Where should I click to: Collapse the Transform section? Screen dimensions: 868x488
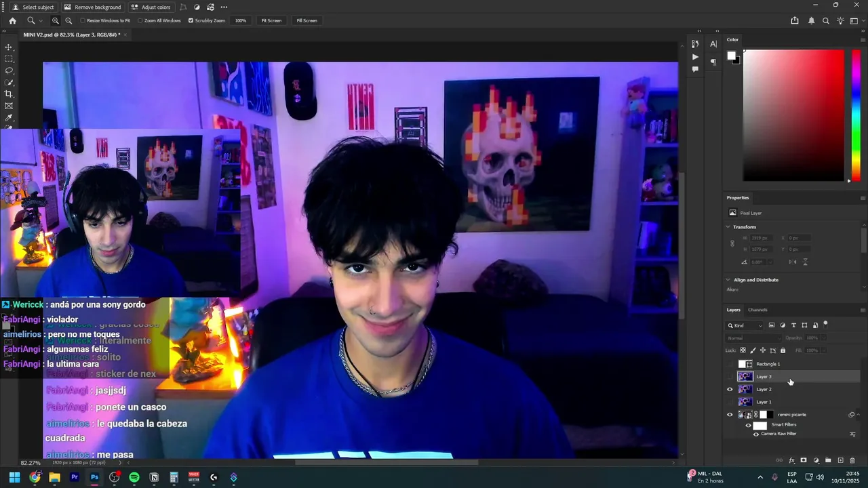(x=728, y=227)
